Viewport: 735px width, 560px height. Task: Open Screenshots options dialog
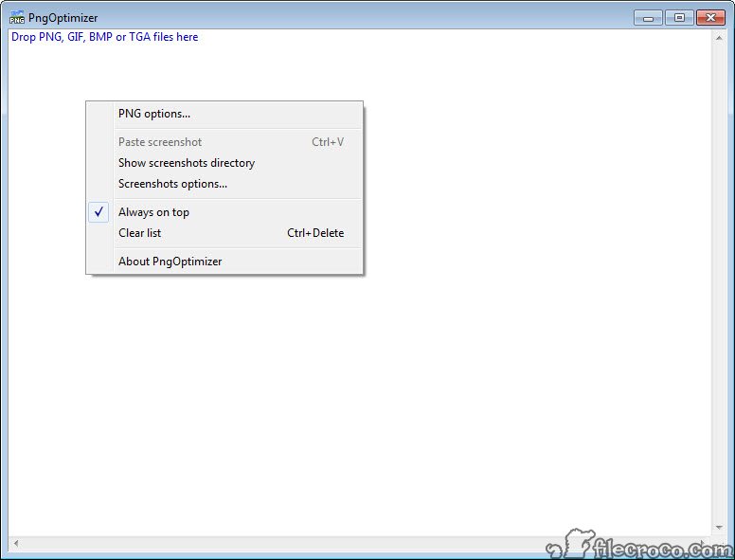(224, 184)
